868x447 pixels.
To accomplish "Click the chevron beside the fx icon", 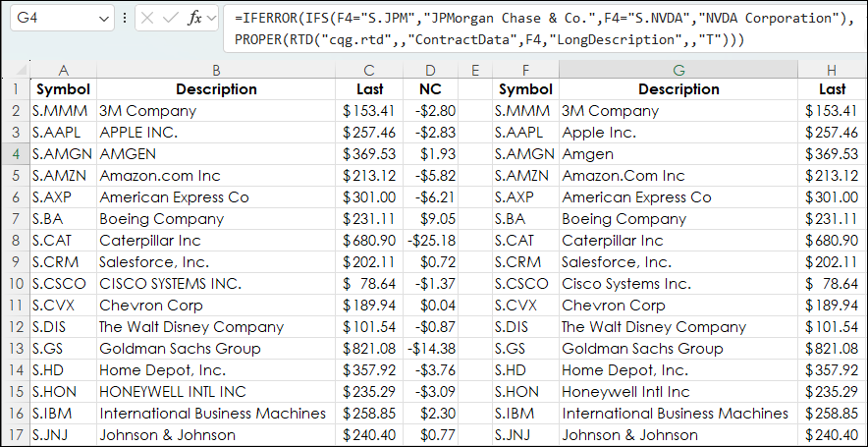I will point(211,18).
